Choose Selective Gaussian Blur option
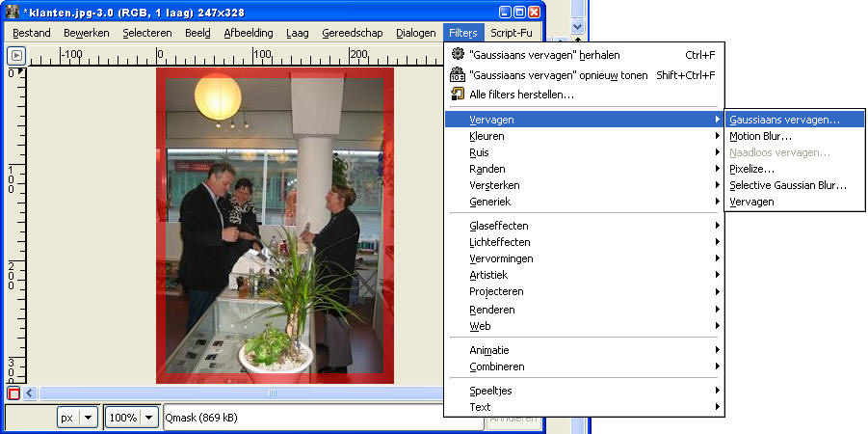868x434 pixels. click(788, 185)
